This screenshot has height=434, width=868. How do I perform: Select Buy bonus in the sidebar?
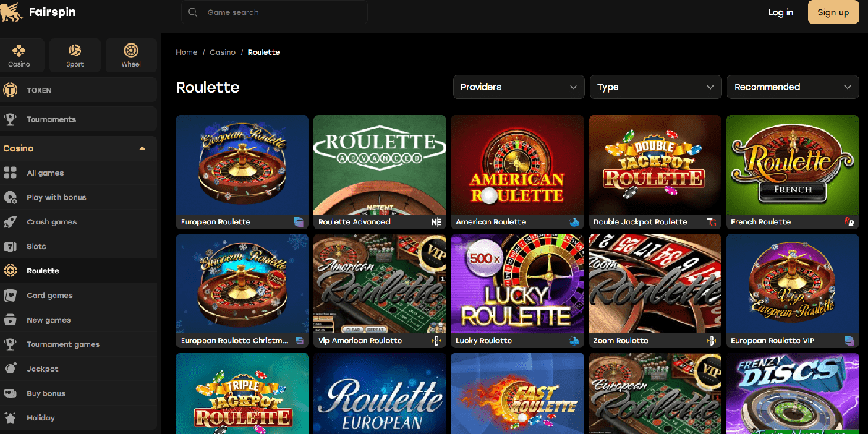(46, 393)
